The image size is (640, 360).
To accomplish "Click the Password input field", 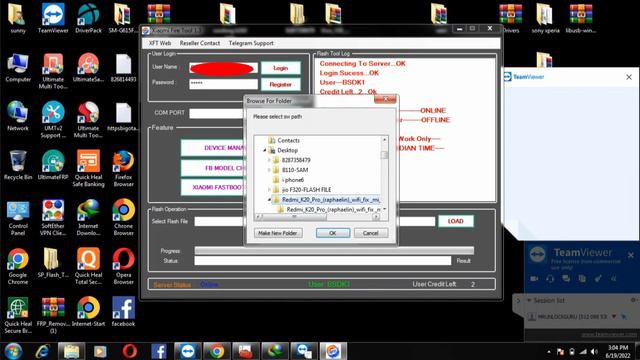I will click(x=223, y=84).
